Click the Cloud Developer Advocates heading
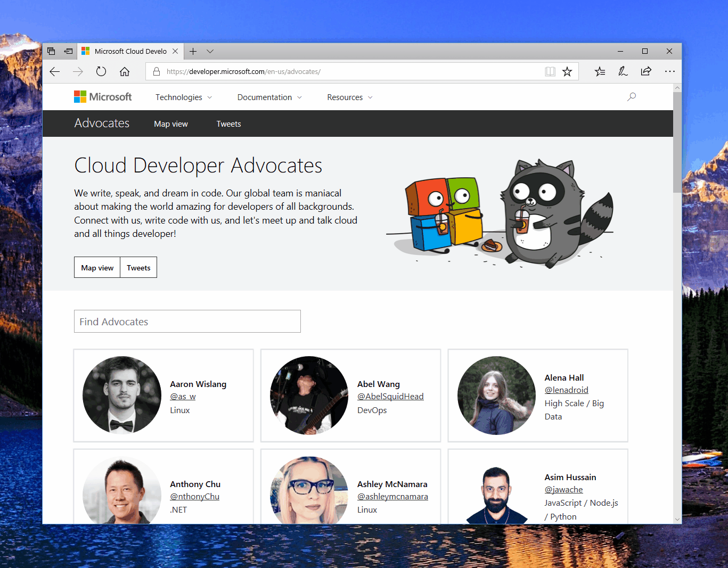728x568 pixels. (198, 166)
